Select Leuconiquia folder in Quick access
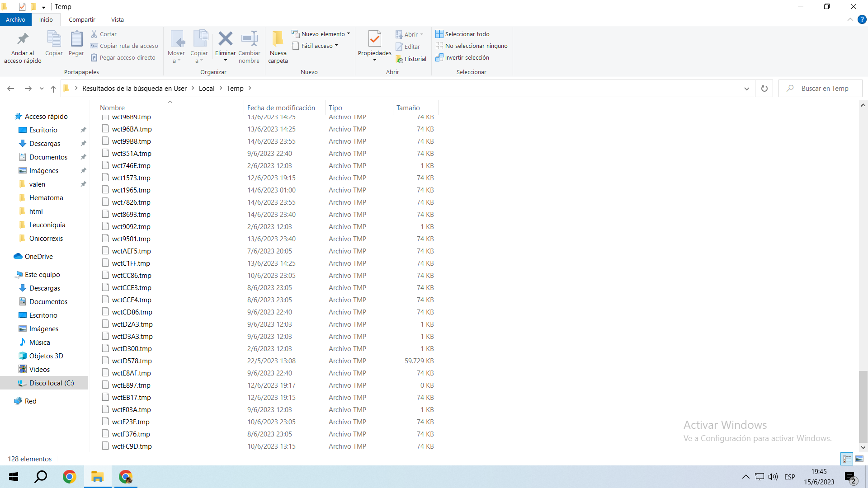The width and height of the screenshot is (868, 488). (x=47, y=225)
